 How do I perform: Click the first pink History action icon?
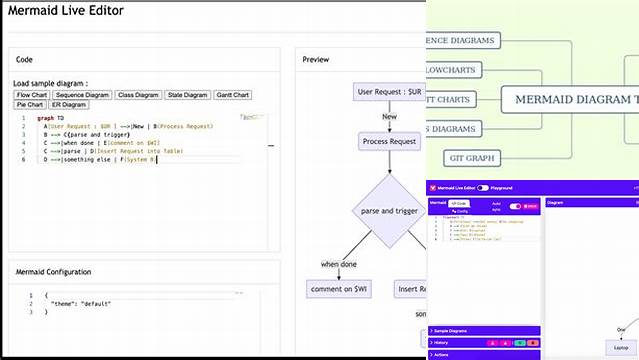493,343
